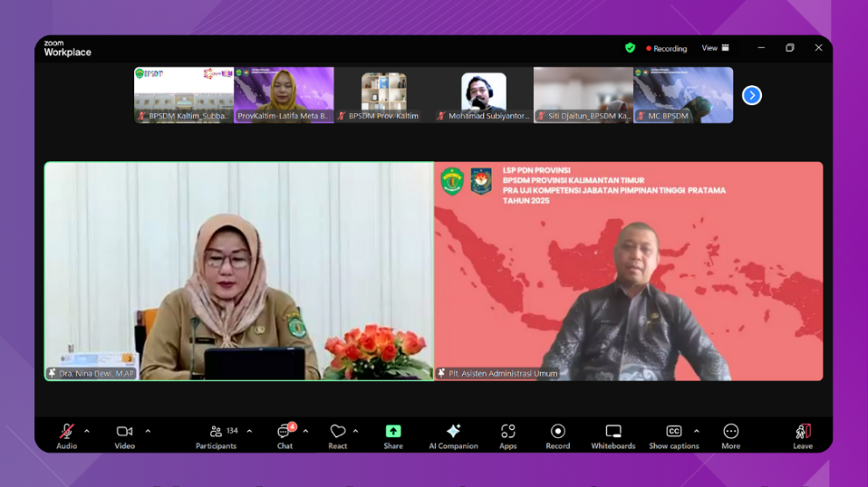Click the Record button
The image size is (868, 487).
[x=558, y=436]
